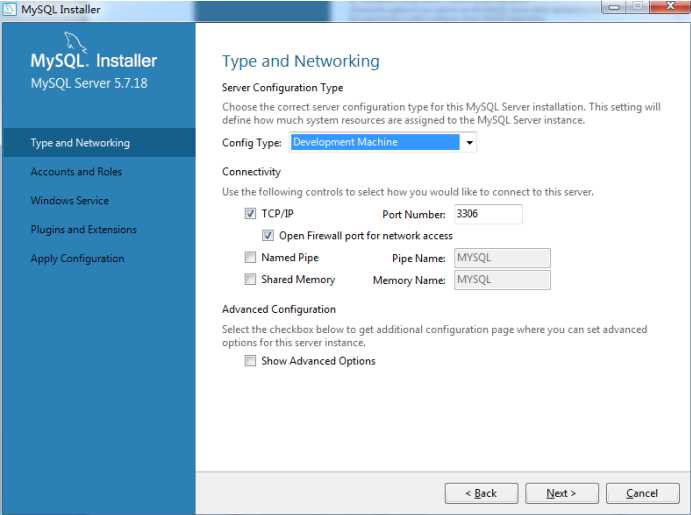Click the Back button
The width and height of the screenshot is (691, 515).
tap(481, 493)
